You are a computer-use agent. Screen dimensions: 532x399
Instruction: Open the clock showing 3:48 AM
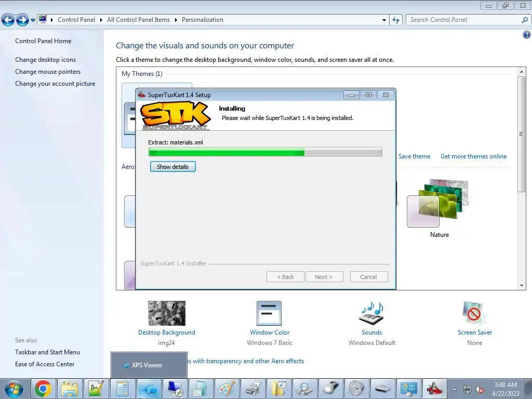[506, 389]
